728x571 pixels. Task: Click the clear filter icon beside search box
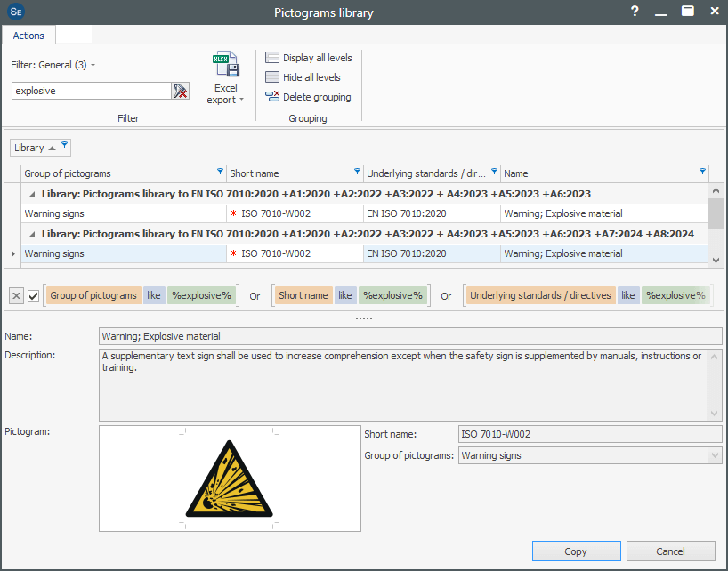click(181, 91)
